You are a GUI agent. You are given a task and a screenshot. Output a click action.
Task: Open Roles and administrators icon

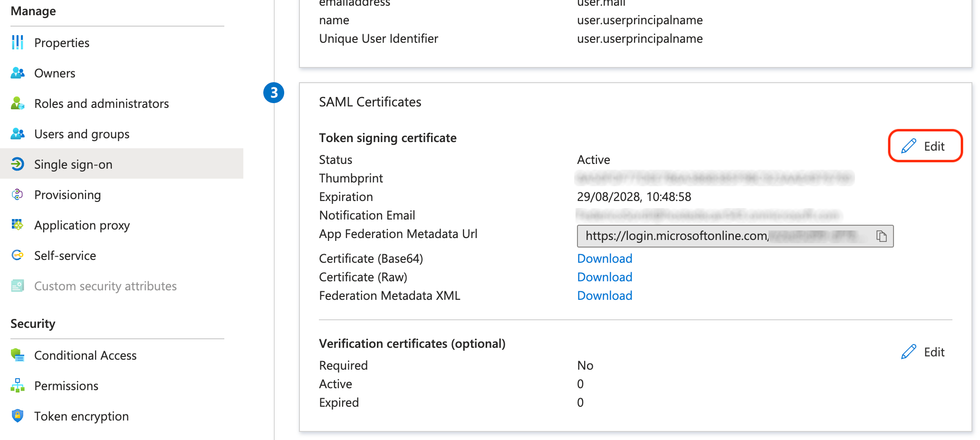click(18, 104)
